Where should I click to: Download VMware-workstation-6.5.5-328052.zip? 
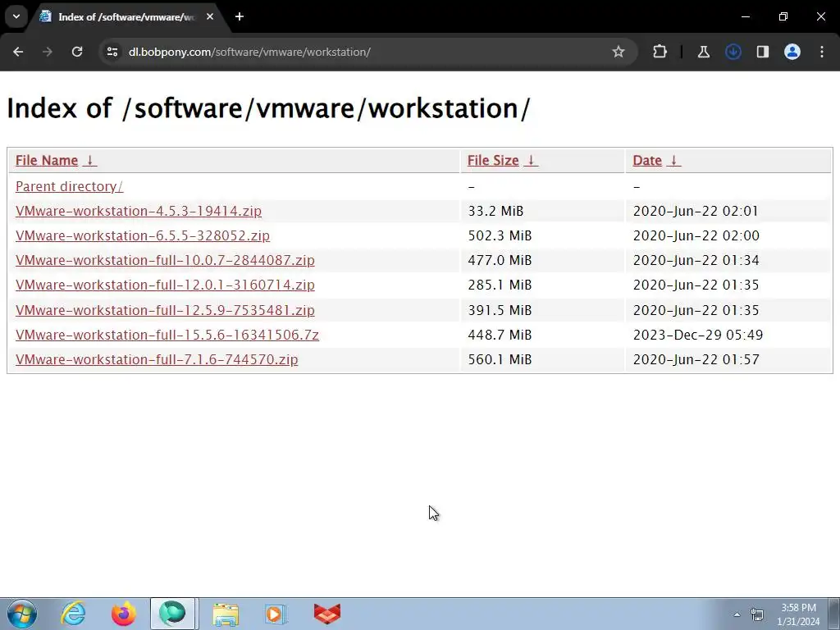tap(143, 235)
